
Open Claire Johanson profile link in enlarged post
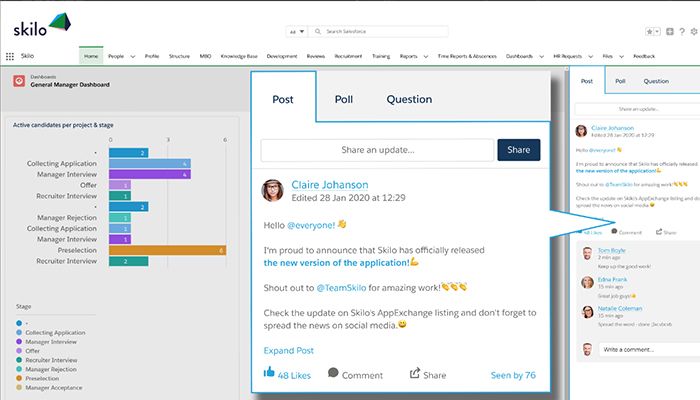click(x=330, y=185)
